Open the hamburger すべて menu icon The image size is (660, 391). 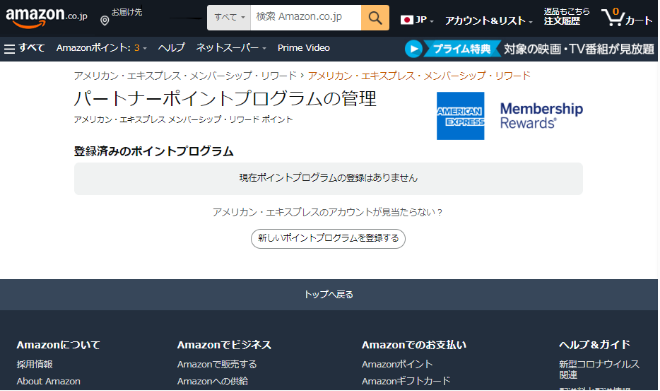click(x=9, y=49)
